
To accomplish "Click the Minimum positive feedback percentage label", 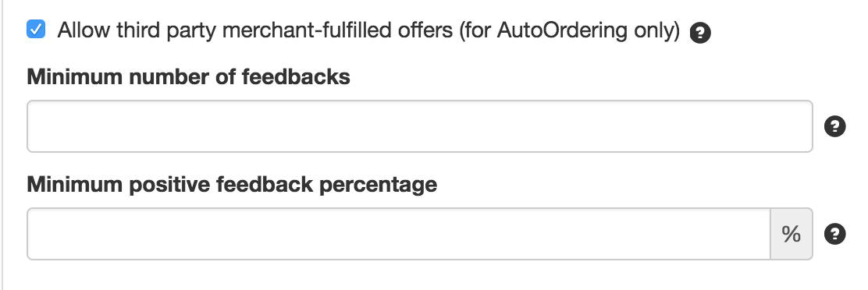I will coord(232,184).
